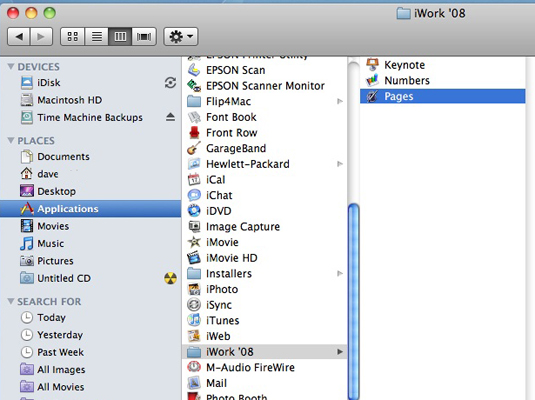Expand Flip4Mac folder via its arrow
535x400 pixels.
pos(340,101)
